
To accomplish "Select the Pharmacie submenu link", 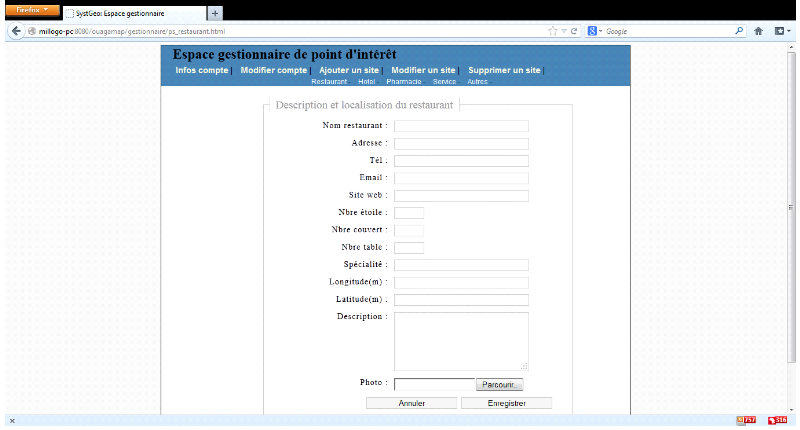I will click(404, 82).
